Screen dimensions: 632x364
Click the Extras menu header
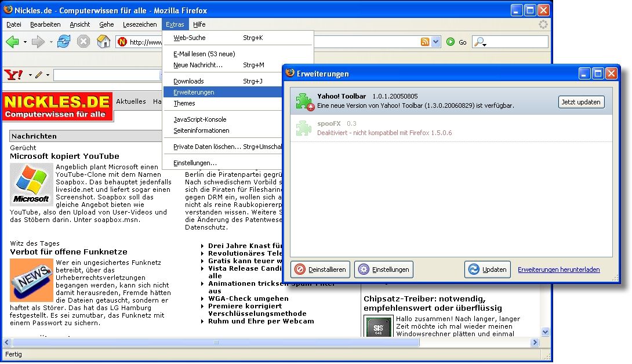(x=175, y=24)
